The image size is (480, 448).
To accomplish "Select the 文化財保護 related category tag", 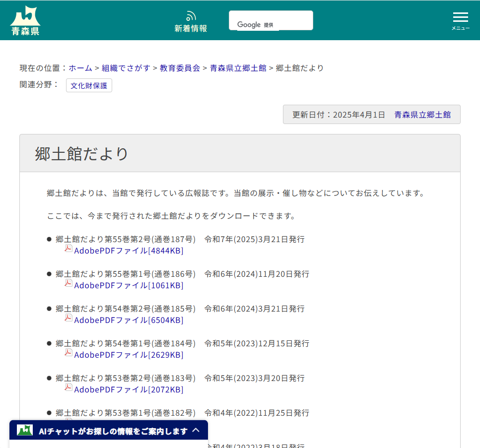I will [x=89, y=85].
